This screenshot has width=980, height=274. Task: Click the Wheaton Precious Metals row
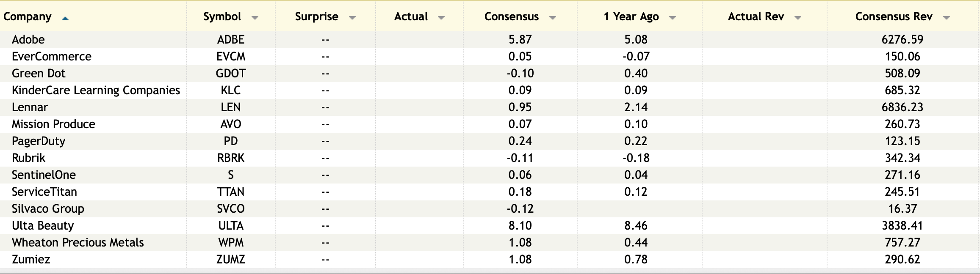pyautogui.click(x=78, y=242)
